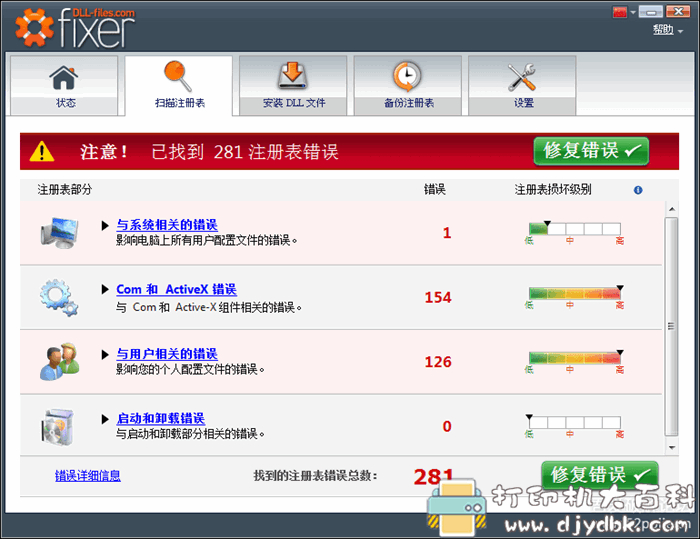This screenshot has height=539, width=700.
Task: Expand the 启动和卸载错误 row triangle
Action: 105,419
